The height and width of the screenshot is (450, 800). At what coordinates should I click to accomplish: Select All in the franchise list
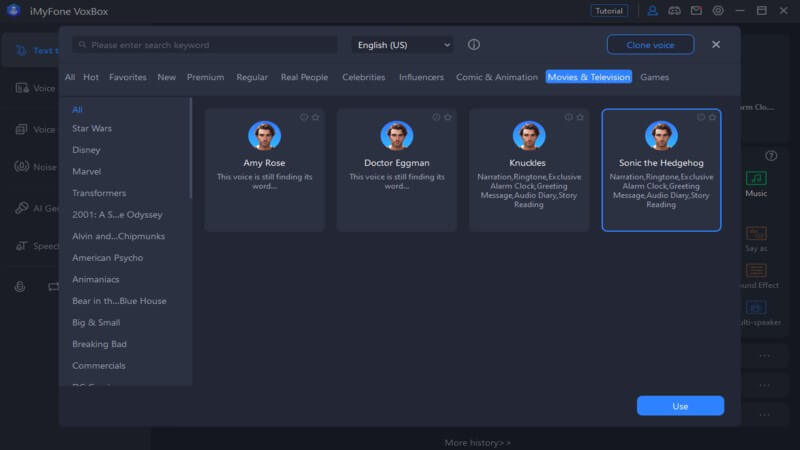77,110
